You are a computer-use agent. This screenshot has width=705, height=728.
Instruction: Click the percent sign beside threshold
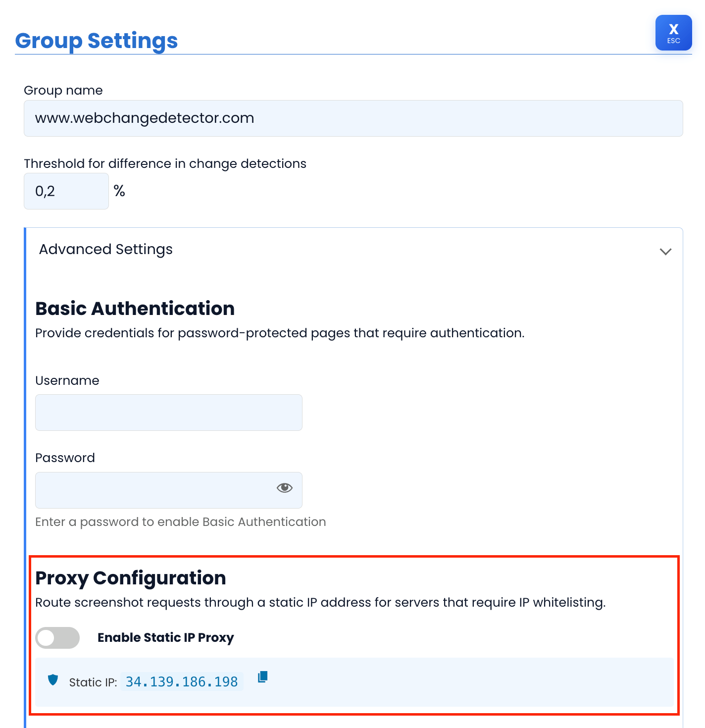pos(119,191)
